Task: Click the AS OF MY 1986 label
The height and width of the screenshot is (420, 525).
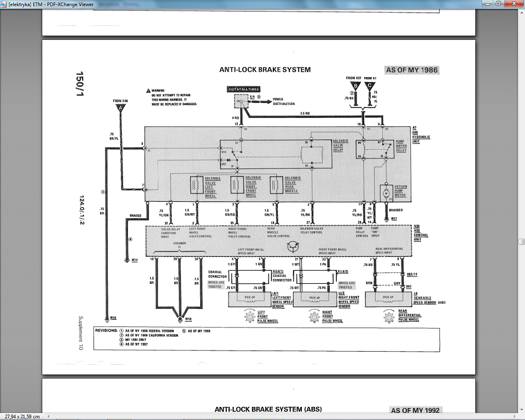Action: (412, 70)
